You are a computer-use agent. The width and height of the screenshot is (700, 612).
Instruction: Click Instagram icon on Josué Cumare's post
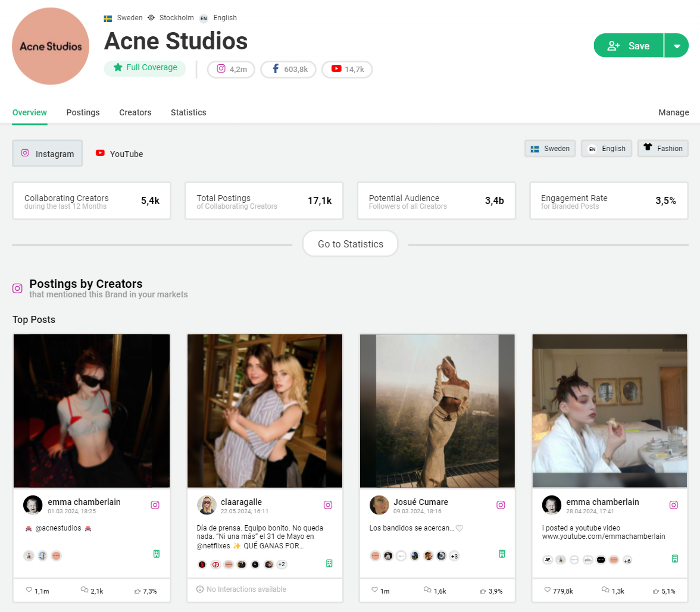pos(501,505)
